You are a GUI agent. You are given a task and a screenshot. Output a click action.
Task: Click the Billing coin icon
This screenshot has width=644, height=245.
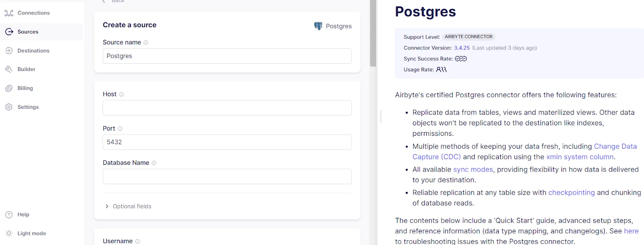pos(9,88)
